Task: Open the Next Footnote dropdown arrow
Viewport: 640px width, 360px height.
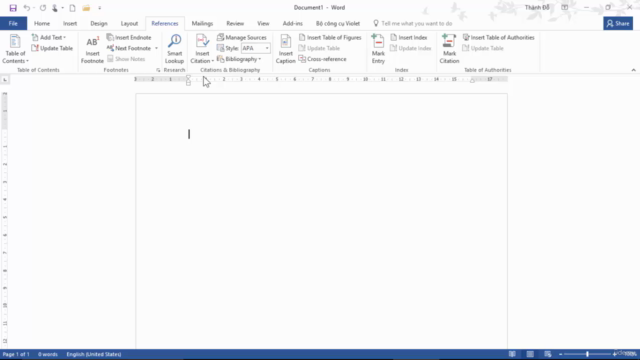Action: click(x=156, y=48)
